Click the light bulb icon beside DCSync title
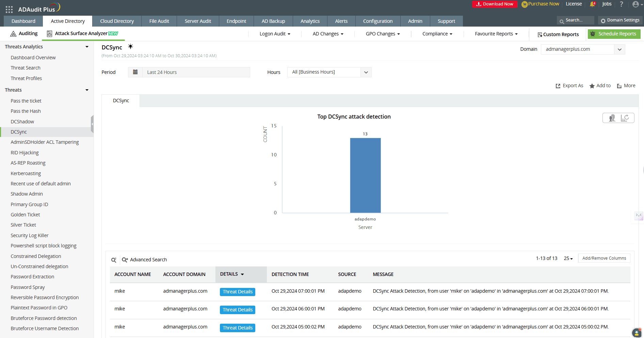Image resolution: width=644 pixels, height=338 pixels. [x=130, y=47]
